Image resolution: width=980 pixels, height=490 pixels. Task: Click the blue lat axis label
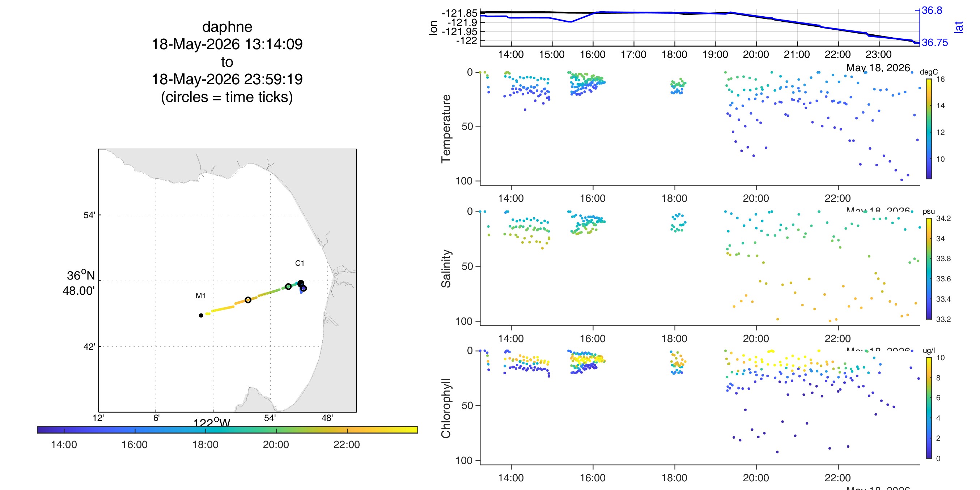[x=959, y=27]
